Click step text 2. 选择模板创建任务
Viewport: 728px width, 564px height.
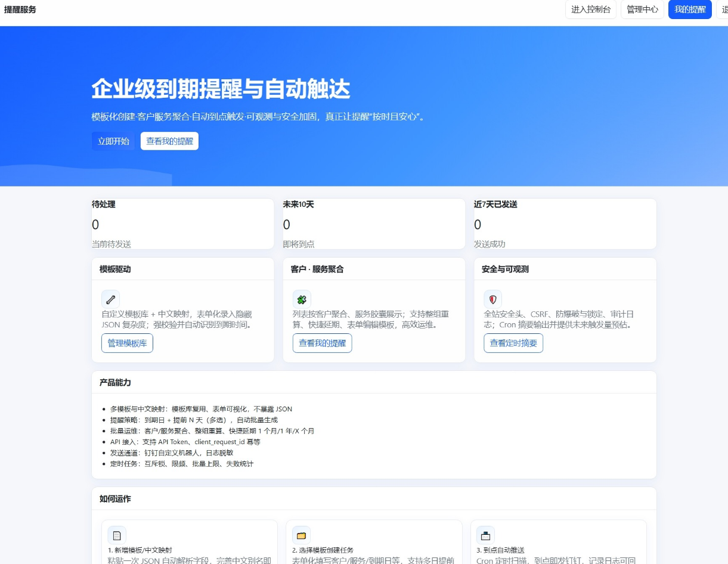pyautogui.click(x=323, y=550)
